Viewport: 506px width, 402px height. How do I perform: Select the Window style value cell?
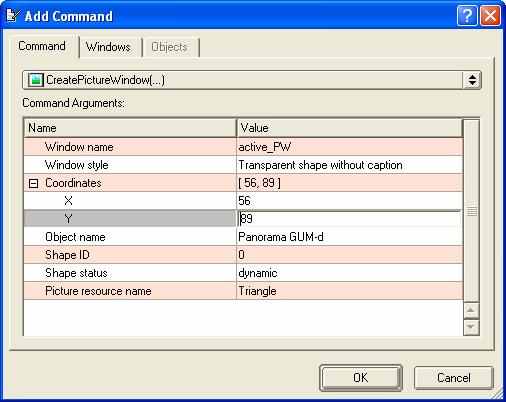click(x=350, y=165)
